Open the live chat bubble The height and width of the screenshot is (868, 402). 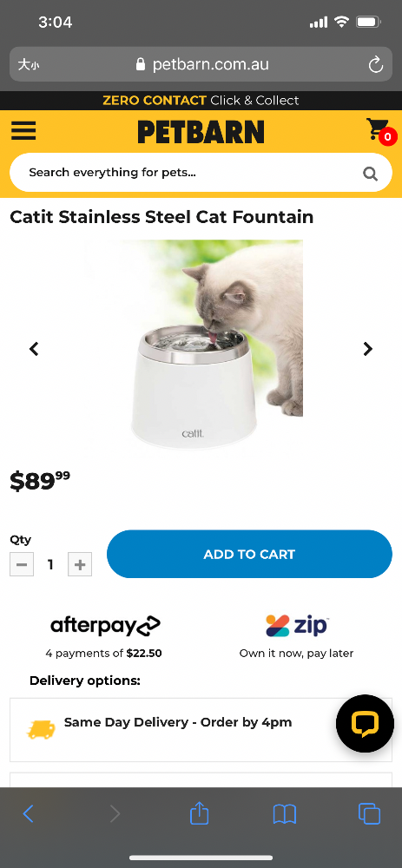click(x=365, y=723)
